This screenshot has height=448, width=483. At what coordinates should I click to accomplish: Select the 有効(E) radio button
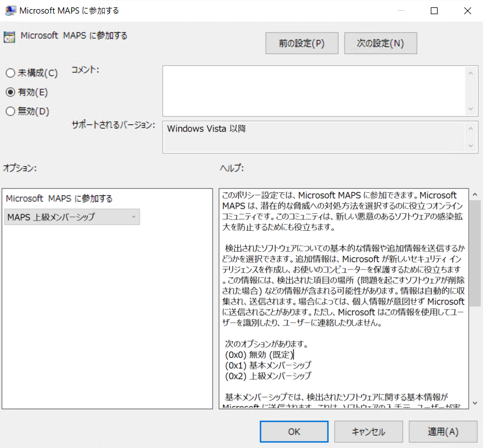click(10, 92)
